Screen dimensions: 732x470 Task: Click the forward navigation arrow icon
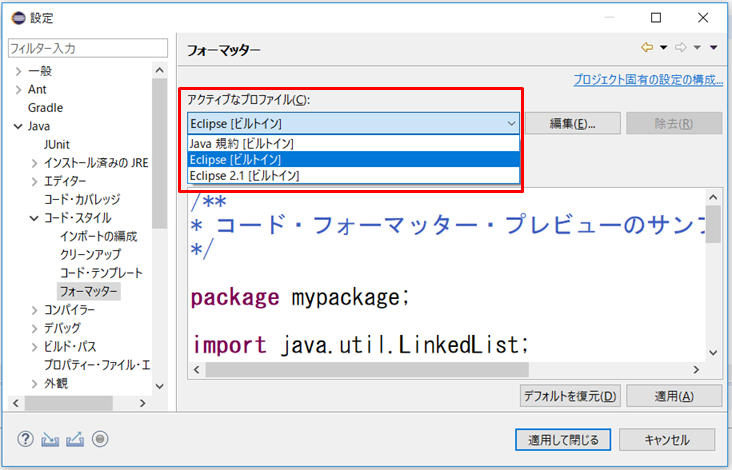click(x=680, y=48)
